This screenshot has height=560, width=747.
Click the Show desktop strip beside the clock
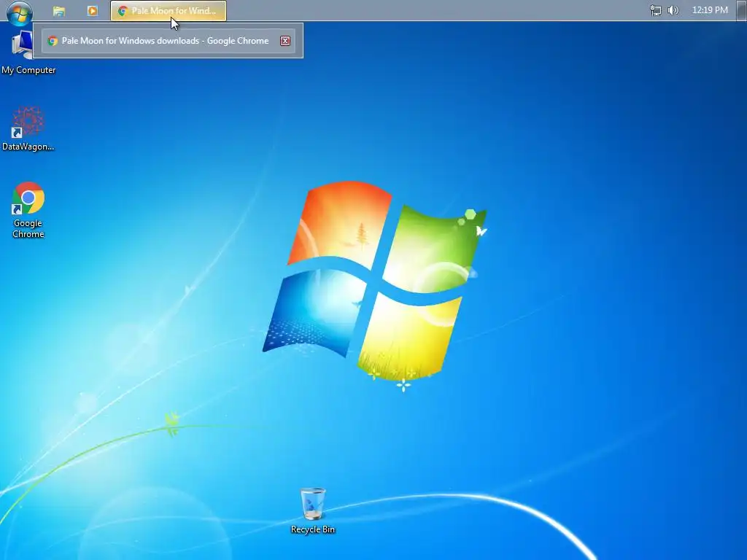[x=741, y=10]
